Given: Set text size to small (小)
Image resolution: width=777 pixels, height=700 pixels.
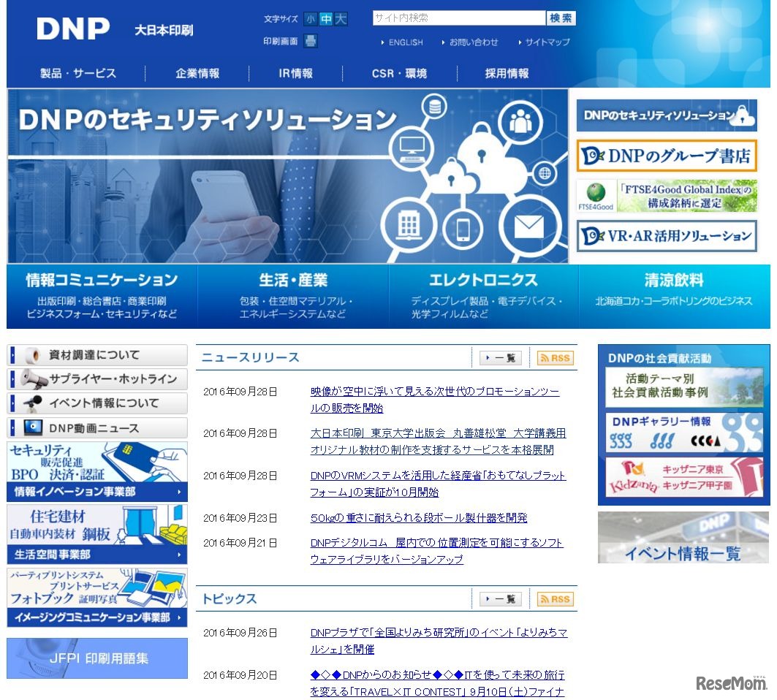Looking at the screenshot, I should coord(311,19).
